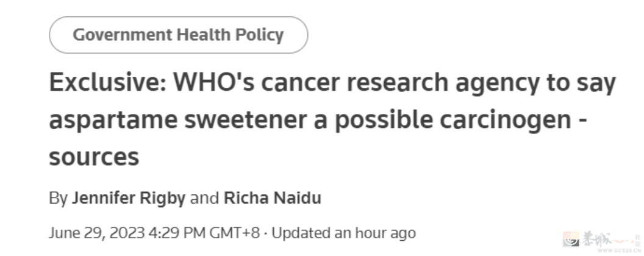Open the www.gcs20.cn watermark link
This screenshot has width=644, height=256.
point(619,251)
